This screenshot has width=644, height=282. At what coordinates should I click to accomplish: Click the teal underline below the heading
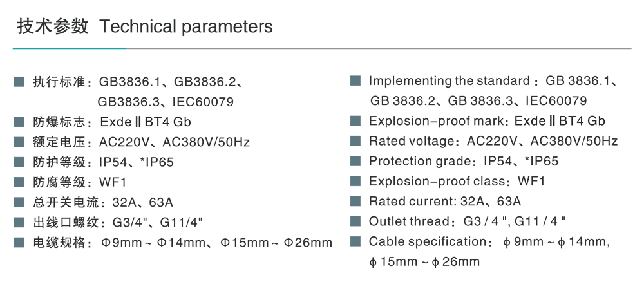point(70,48)
